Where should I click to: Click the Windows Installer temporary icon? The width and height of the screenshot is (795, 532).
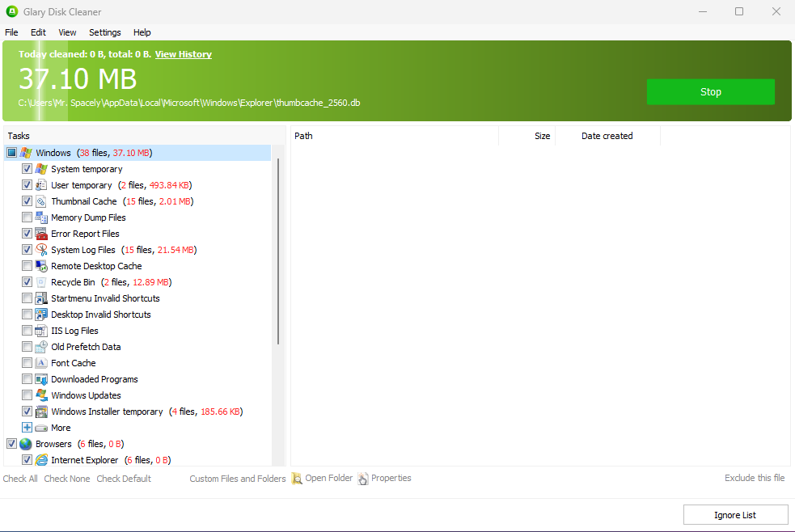(41, 412)
